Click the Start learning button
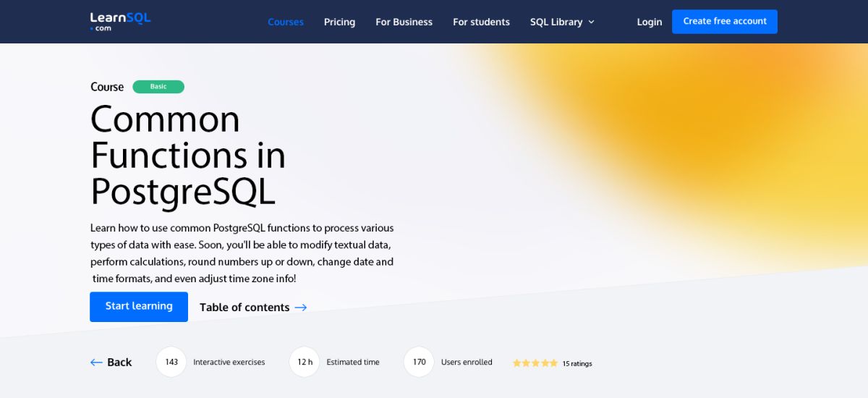Screen dimensions: 868x398 click(x=139, y=307)
